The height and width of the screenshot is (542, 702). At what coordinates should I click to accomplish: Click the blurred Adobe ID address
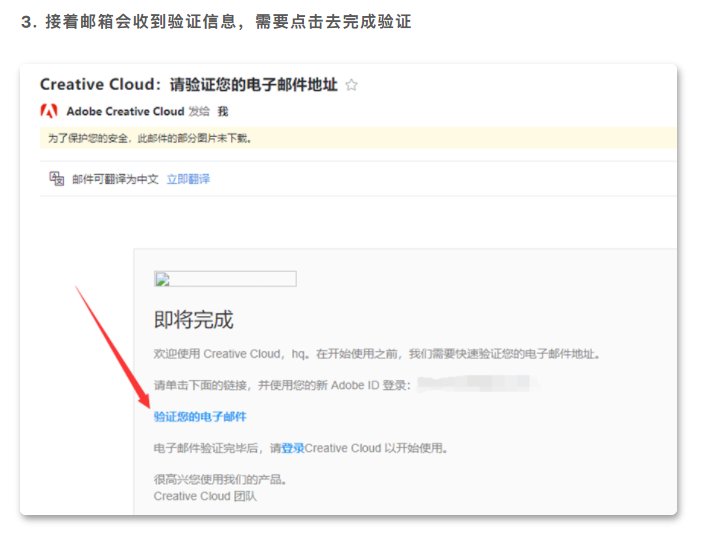tap(477, 384)
